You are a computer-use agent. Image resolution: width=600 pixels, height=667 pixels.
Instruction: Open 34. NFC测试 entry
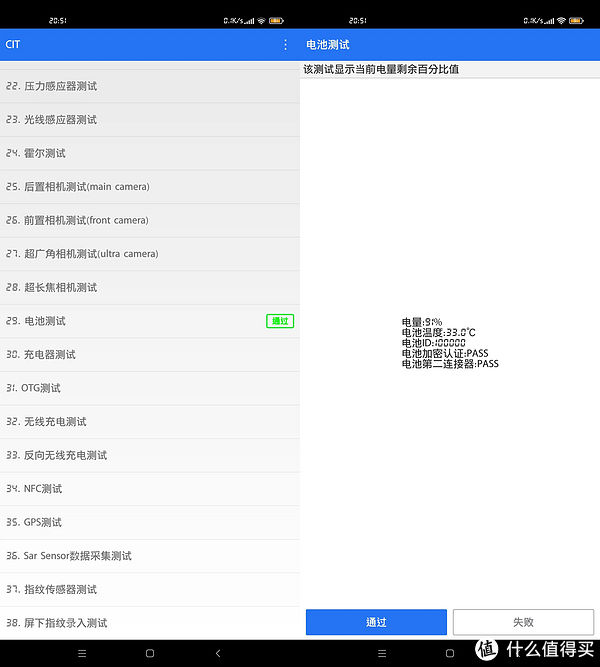click(150, 489)
